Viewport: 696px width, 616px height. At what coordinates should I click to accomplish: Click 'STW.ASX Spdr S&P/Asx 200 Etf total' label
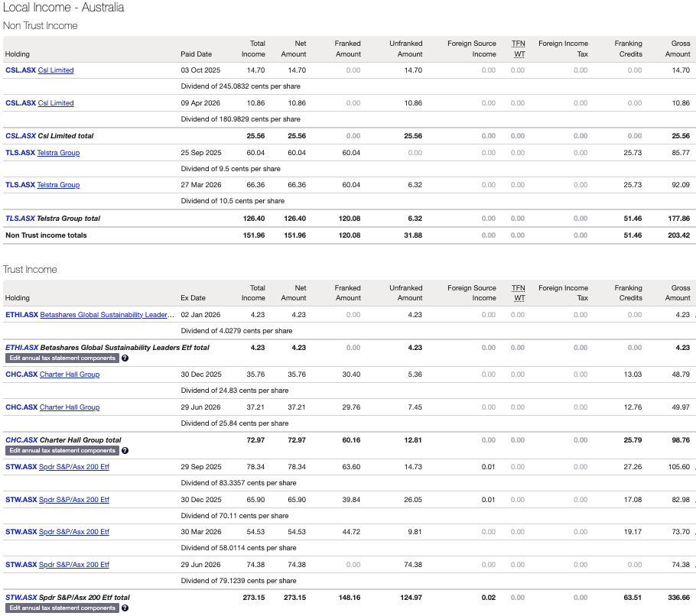(67, 598)
